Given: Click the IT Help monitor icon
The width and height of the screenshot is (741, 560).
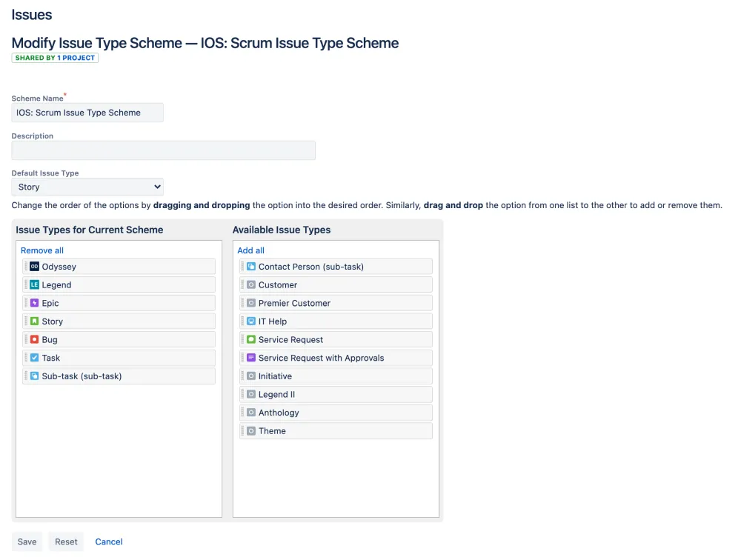Looking at the screenshot, I should [251, 321].
